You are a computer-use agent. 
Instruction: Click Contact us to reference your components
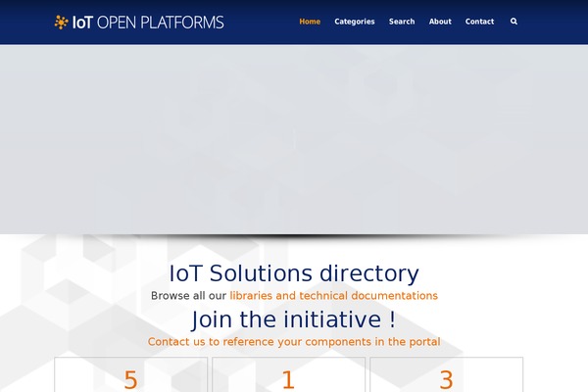[294, 342]
